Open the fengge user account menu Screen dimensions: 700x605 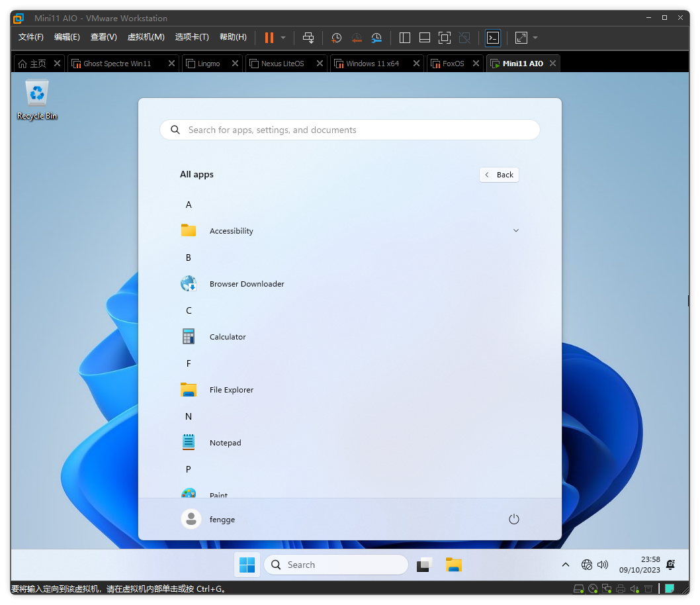[x=208, y=519]
